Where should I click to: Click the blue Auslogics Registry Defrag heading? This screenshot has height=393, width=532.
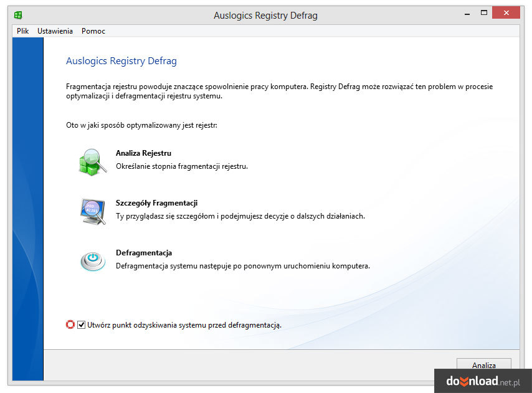coord(121,61)
